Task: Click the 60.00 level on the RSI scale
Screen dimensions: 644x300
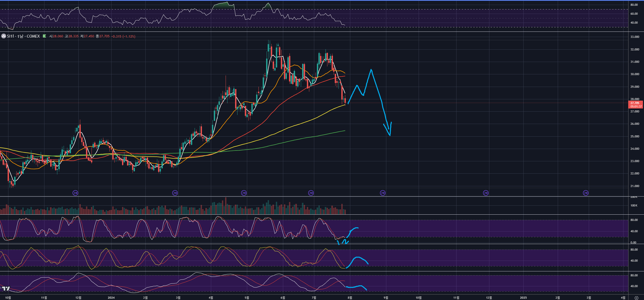Action: [x=634, y=14]
